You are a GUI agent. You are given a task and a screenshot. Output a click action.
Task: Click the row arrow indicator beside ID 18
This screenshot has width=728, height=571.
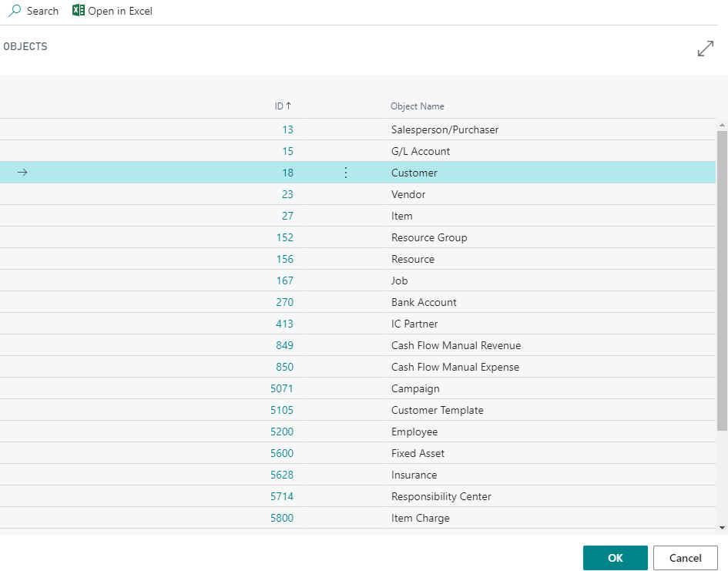point(22,173)
